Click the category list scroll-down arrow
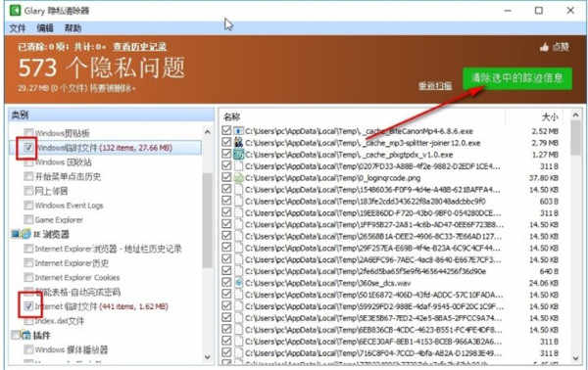Screen dimensions: 588x370 [208, 356]
